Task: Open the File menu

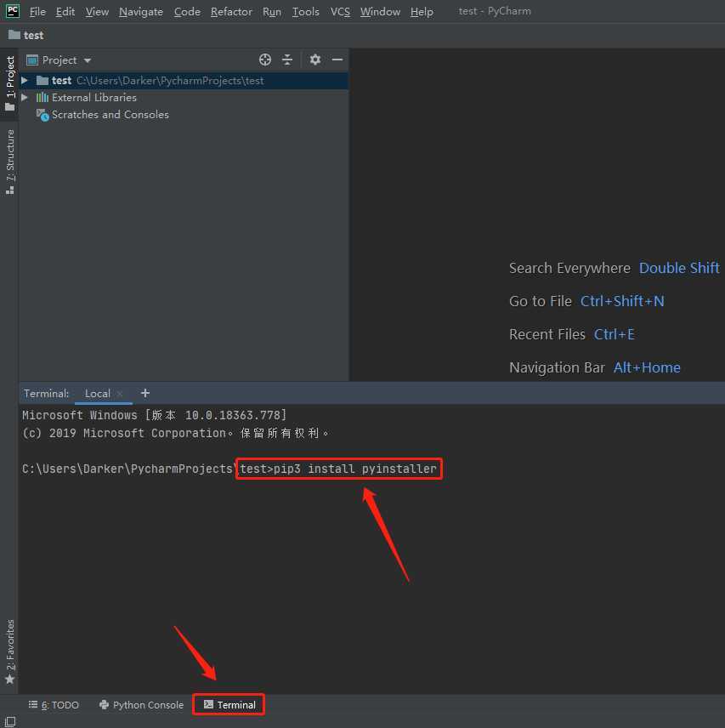Action: point(37,12)
